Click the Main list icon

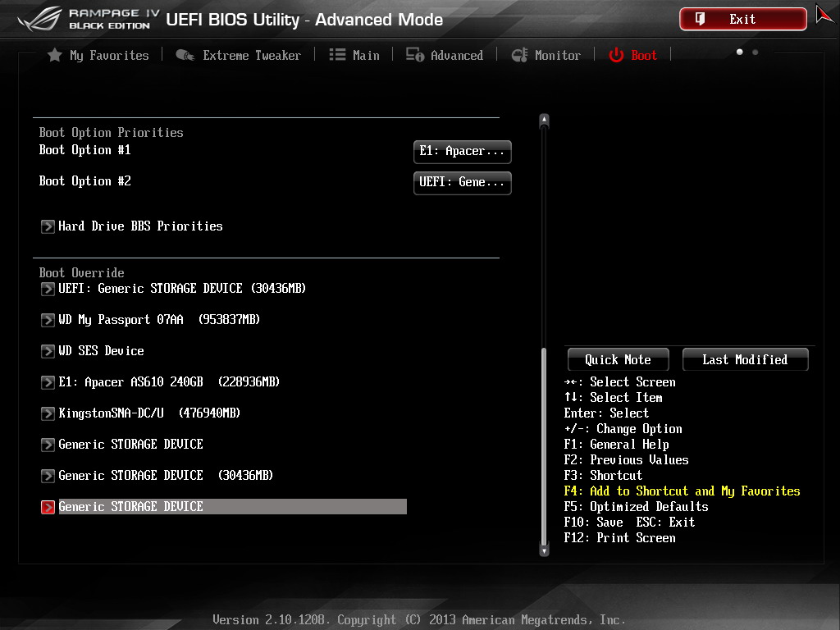(337, 55)
